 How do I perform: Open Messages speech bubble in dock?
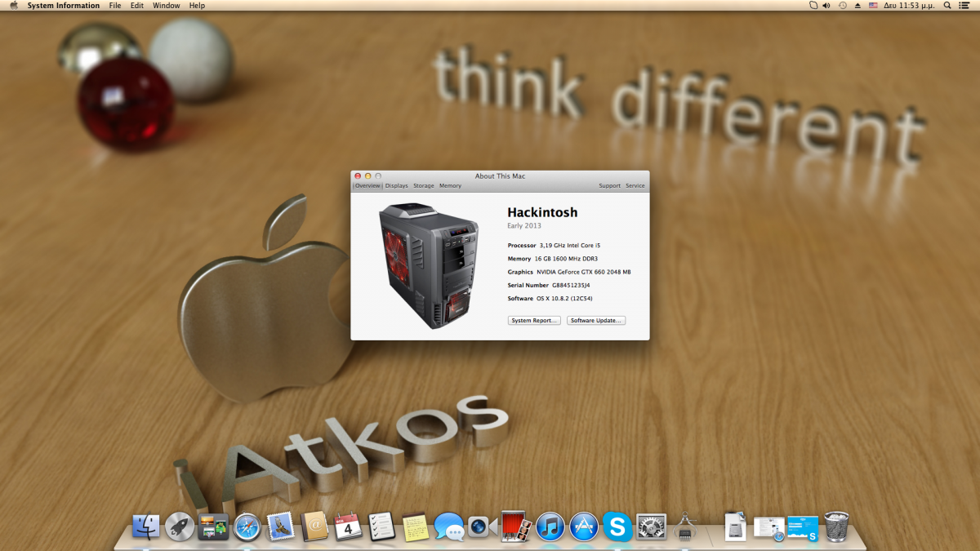click(448, 527)
